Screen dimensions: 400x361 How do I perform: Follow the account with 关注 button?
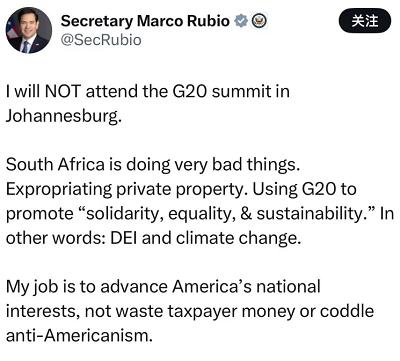click(365, 21)
